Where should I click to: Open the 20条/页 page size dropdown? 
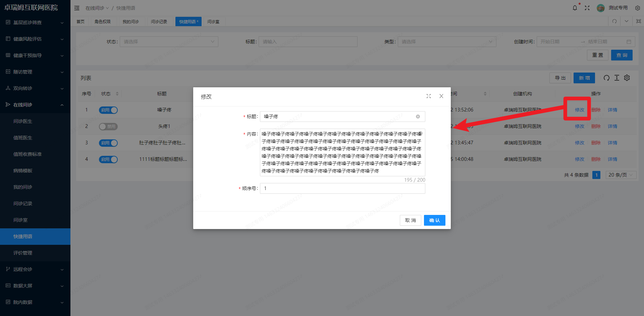pos(621,175)
